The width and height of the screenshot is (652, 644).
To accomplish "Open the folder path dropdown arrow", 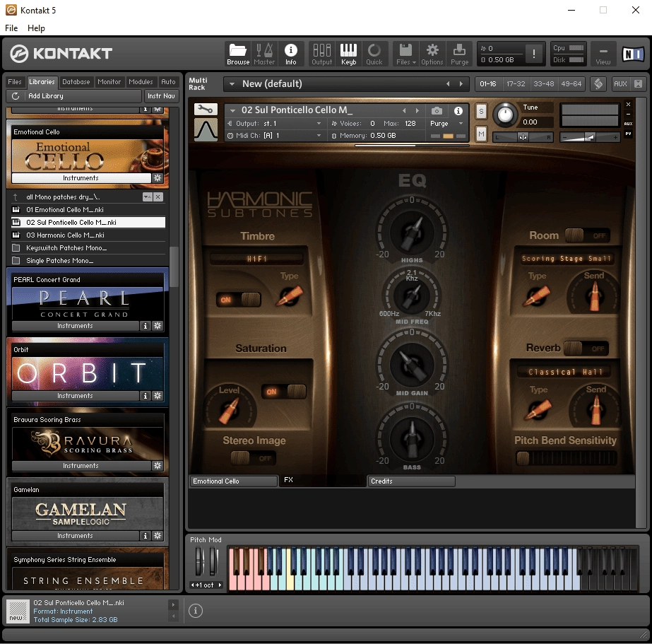I will pyautogui.click(x=147, y=197).
